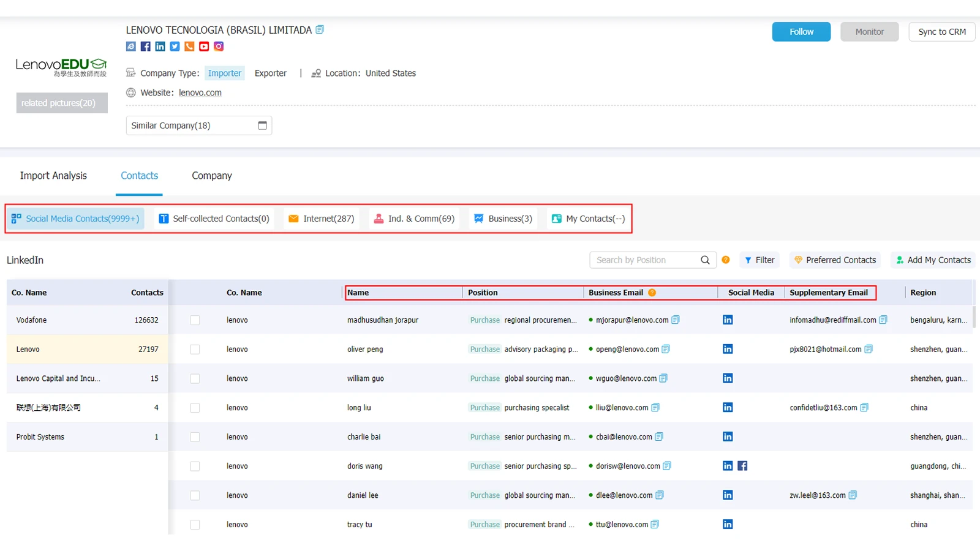Tick the checkbox for william guo row
Viewport: 980px width, 551px height.
click(195, 378)
